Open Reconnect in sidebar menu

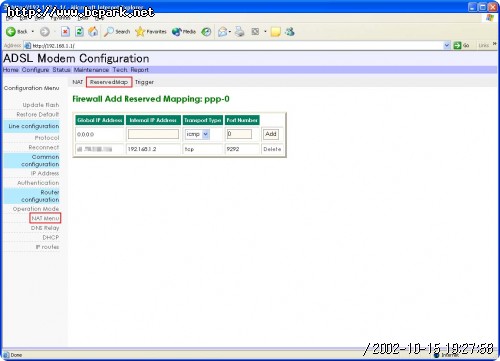click(44, 147)
